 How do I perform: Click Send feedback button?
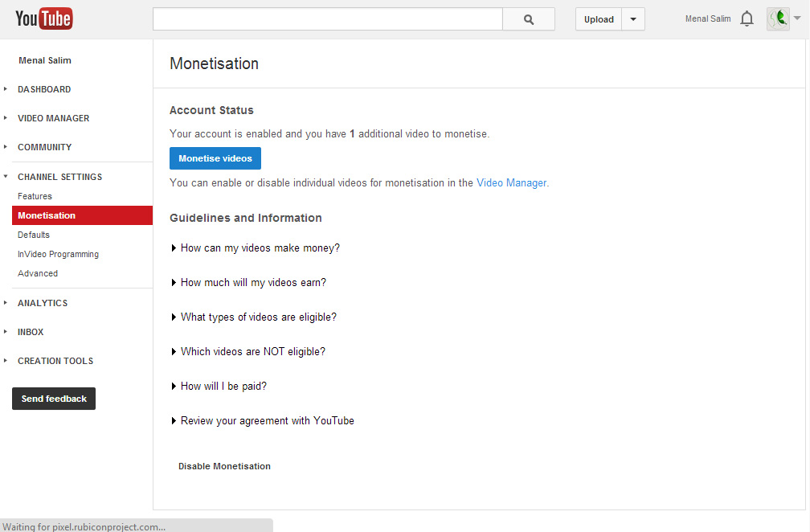[x=54, y=399]
